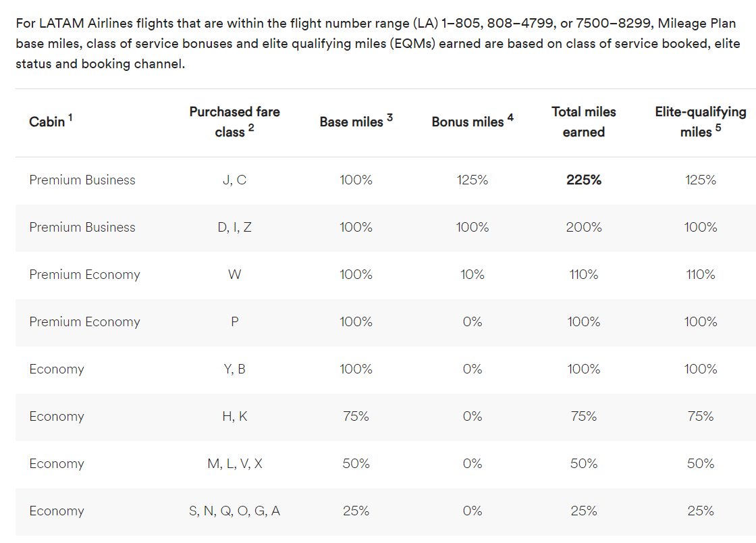This screenshot has width=756, height=543.
Task: Click footnote 5 after Elite-qualifying miles
Action: [718, 128]
